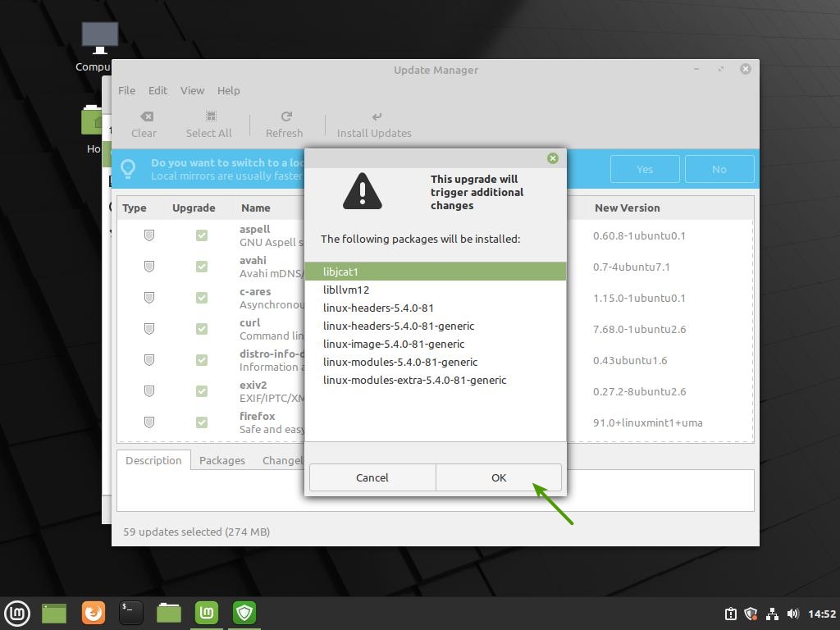Open the Linux Mint start menu
The image size is (840, 630).
tap(17, 613)
